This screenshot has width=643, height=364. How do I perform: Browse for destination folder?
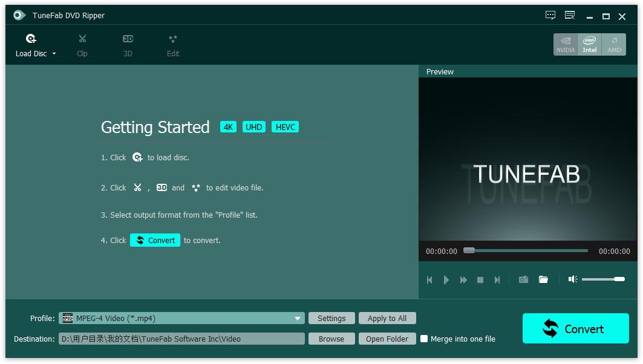pos(331,339)
